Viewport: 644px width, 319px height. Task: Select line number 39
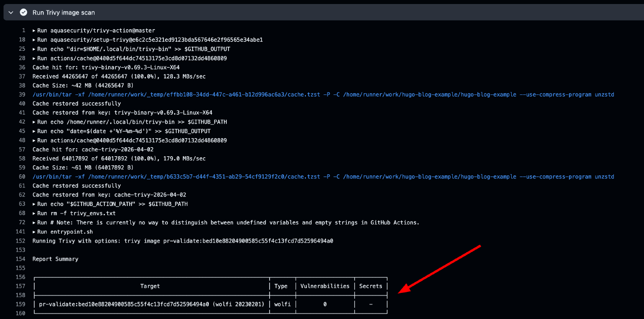tap(22, 94)
